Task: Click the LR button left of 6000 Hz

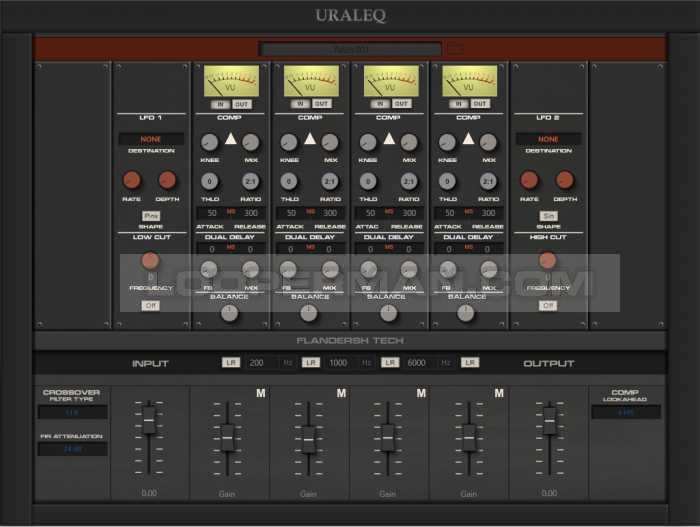Action: click(x=390, y=363)
